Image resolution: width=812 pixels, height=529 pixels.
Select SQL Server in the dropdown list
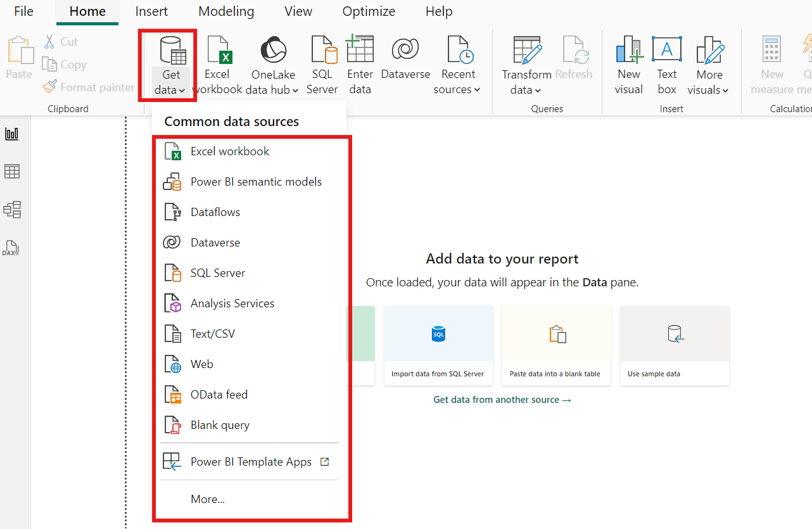250,273
